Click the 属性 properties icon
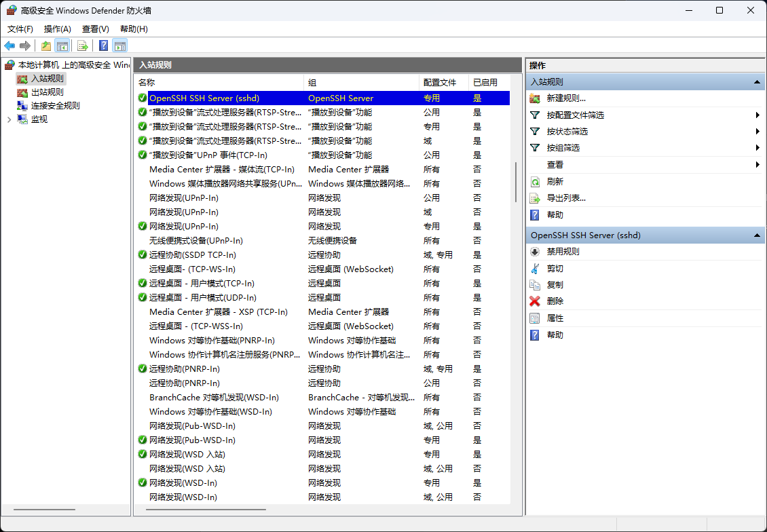This screenshot has width=767, height=532. click(535, 318)
